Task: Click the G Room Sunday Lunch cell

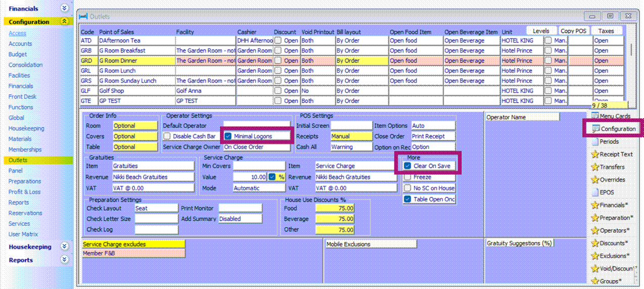Action: coord(136,81)
